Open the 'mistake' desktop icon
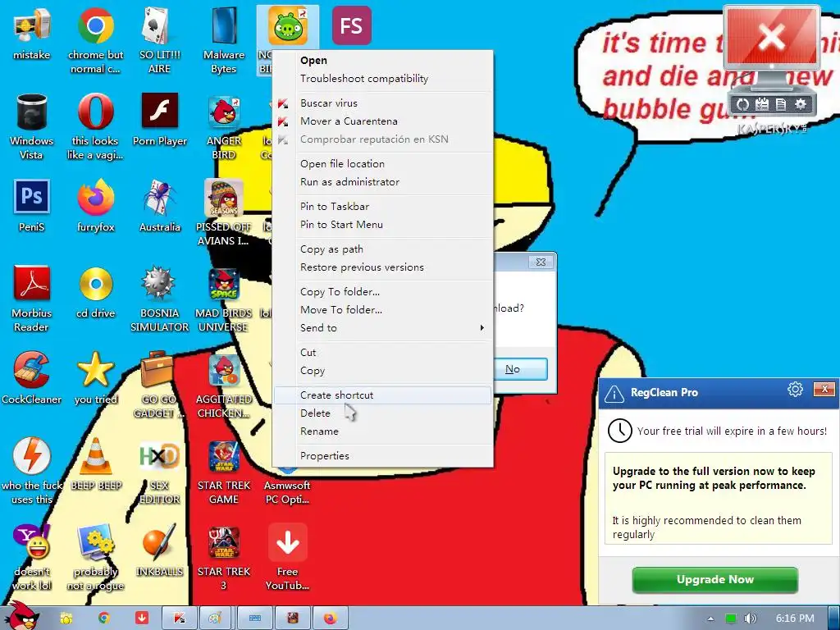840x630 pixels. tap(32, 34)
